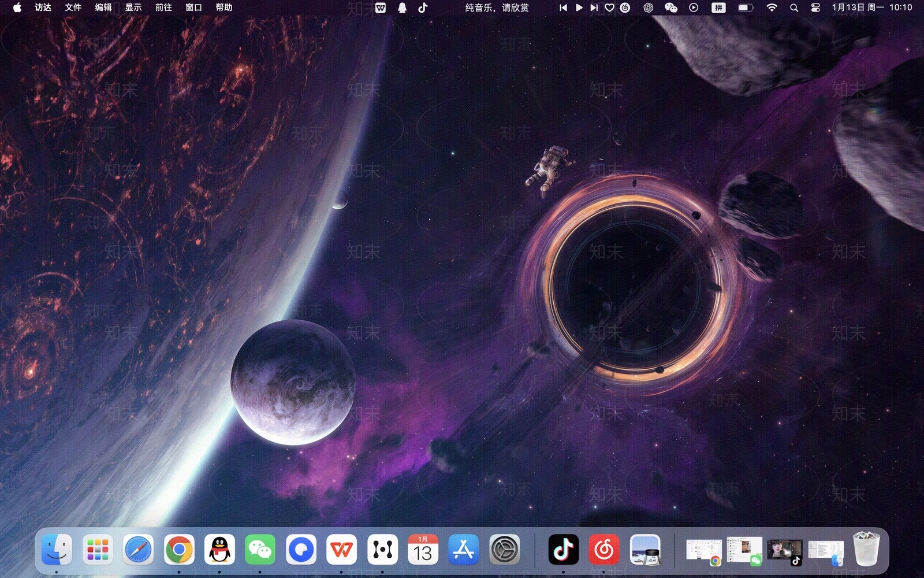Launch WeChat from the Dock

[x=259, y=550]
